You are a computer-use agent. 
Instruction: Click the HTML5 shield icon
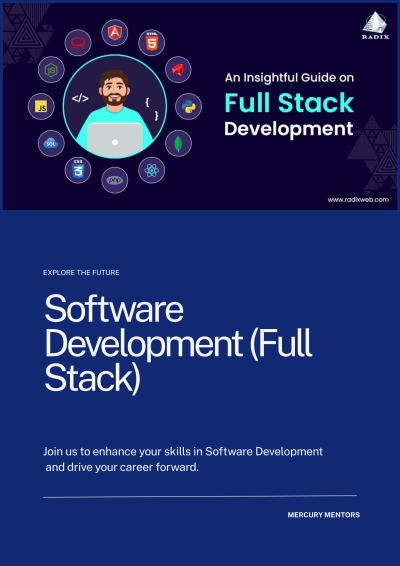pos(152,43)
